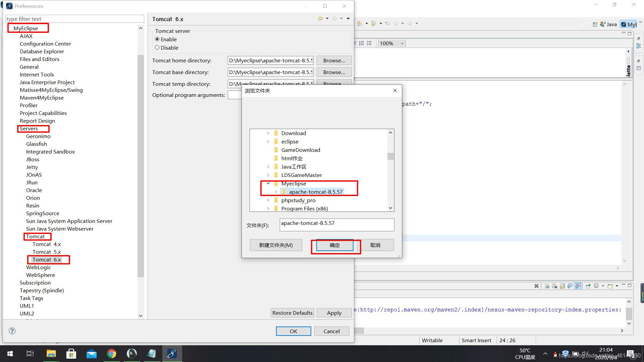Click Next Annotation toolbar icon in editor
The height and width of the screenshot is (362, 644).
click(360, 23)
